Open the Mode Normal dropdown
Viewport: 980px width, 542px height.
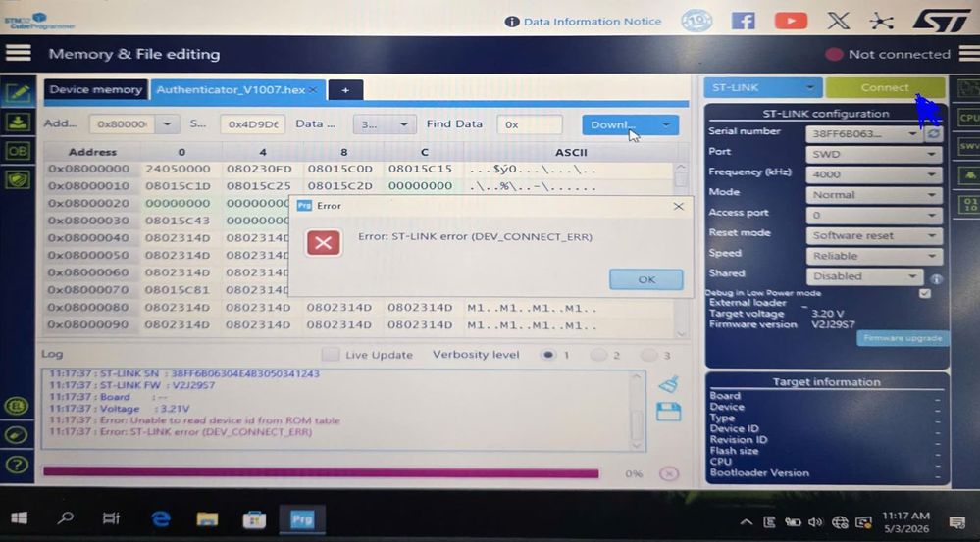point(873,195)
